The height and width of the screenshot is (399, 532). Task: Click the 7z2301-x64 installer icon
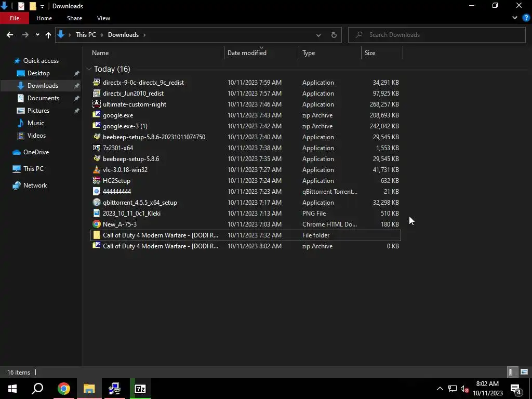(x=97, y=148)
